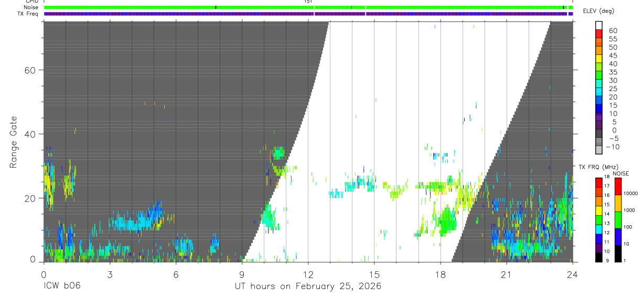Click the 'ELEV (deg)' legend title
This screenshot has width=644, height=297.
coord(598,11)
